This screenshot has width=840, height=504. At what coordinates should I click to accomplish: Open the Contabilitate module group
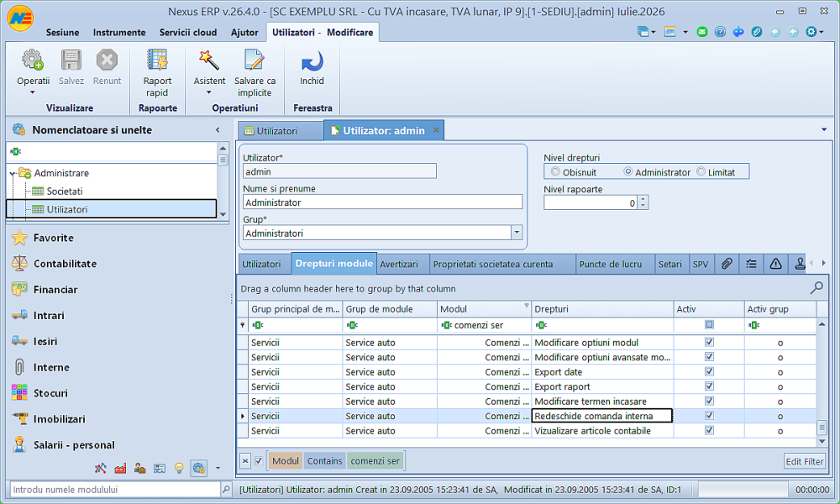click(x=65, y=264)
